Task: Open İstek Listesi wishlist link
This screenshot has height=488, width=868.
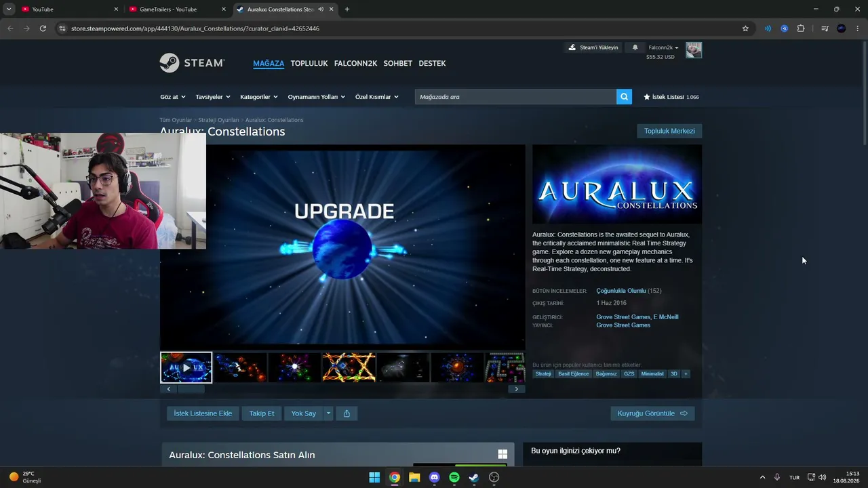Action: (x=671, y=97)
